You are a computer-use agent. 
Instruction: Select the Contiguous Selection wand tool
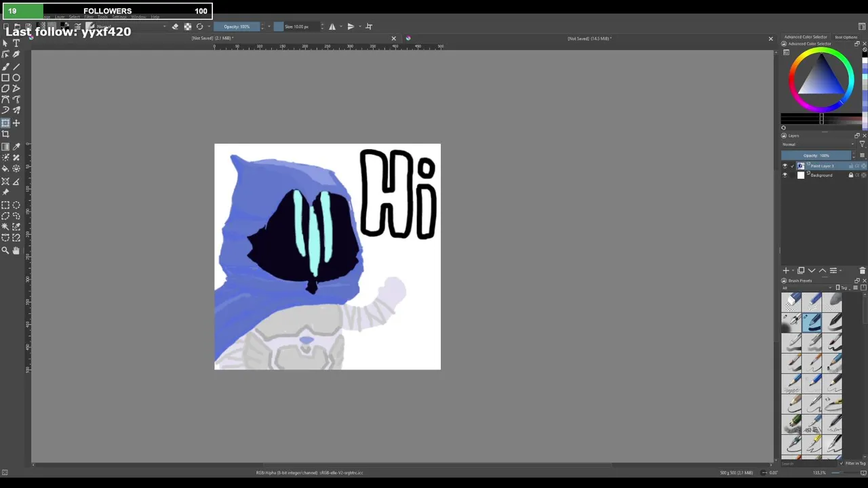click(5, 226)
